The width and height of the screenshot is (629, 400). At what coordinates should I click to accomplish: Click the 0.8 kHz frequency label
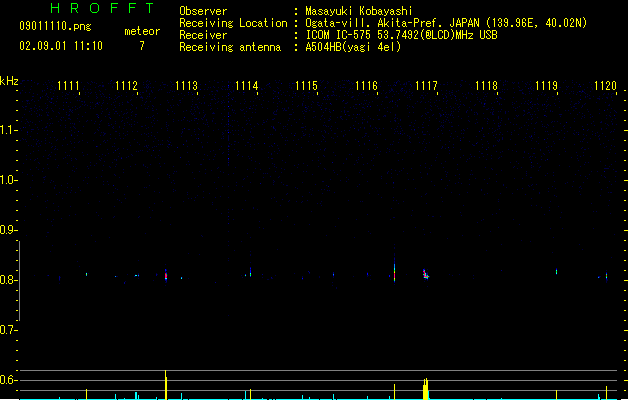8,280
